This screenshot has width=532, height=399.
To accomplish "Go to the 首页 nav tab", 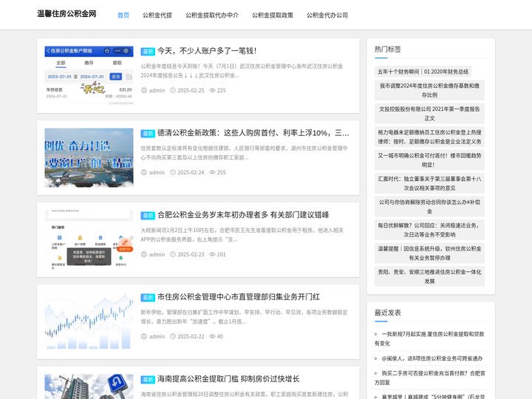I will coord(123,15).
